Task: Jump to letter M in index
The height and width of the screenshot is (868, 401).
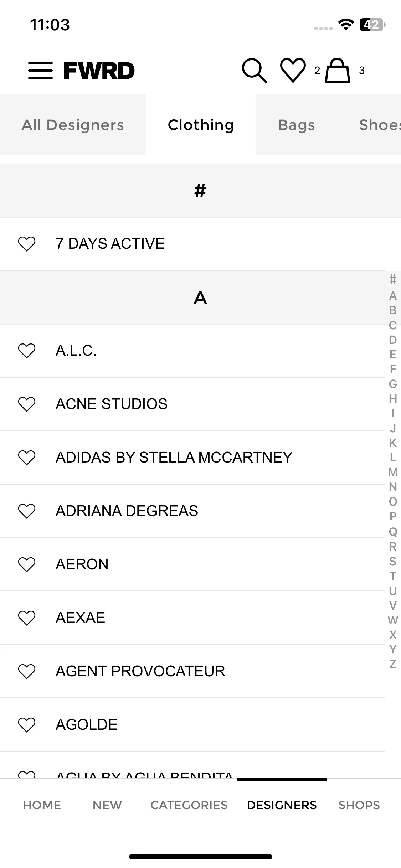Action: pyautogui.click(x=393, y=472)
